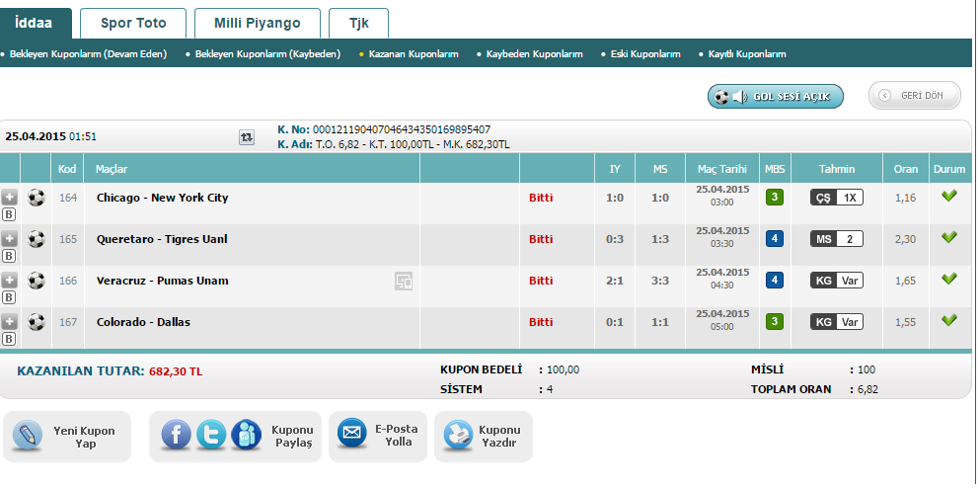Expand the Chicago - New York City row
980x490 pixels.
9,198
